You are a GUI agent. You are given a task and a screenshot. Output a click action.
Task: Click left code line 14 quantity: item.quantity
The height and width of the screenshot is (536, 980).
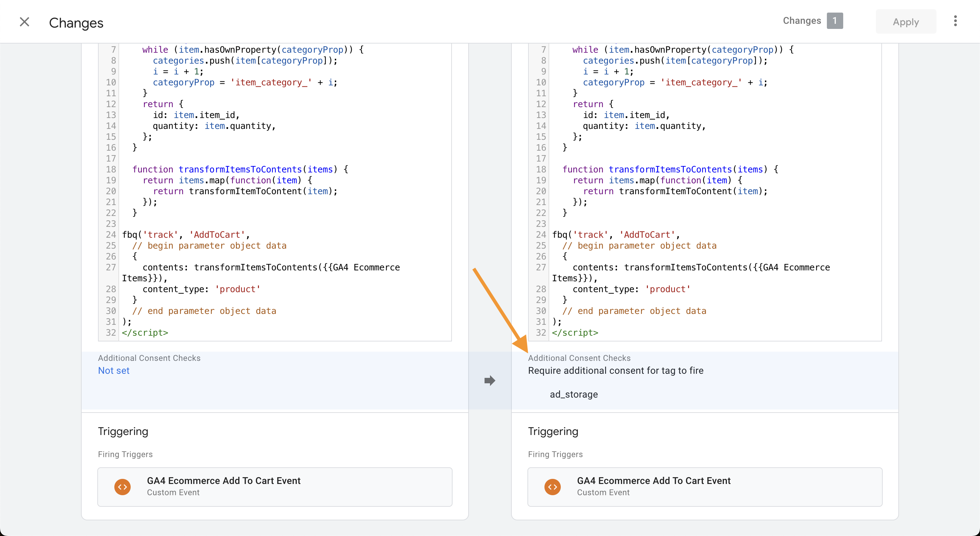214,126
